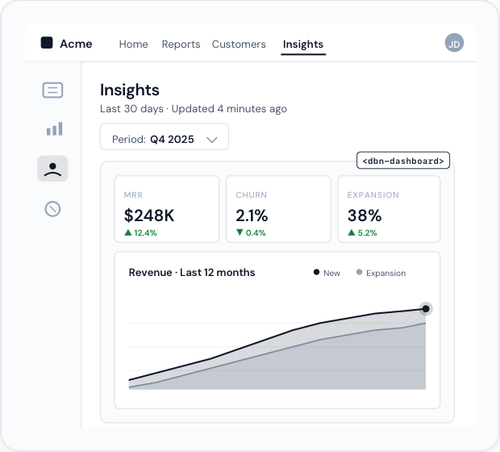Toggle the Expansion series legend dot
This screenshot has height=452, width=500.
[x=359, y=272]
